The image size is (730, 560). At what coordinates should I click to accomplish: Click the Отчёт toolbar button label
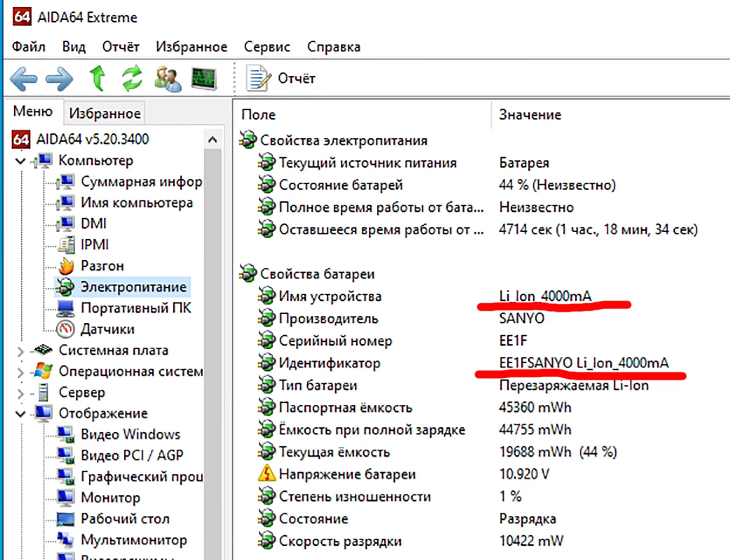pos(296,78)
